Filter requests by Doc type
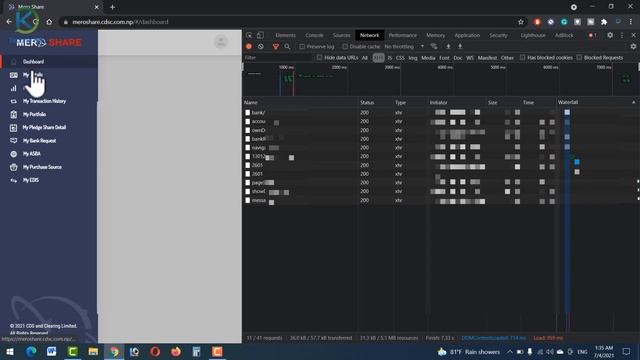 [x=458, y=58]
